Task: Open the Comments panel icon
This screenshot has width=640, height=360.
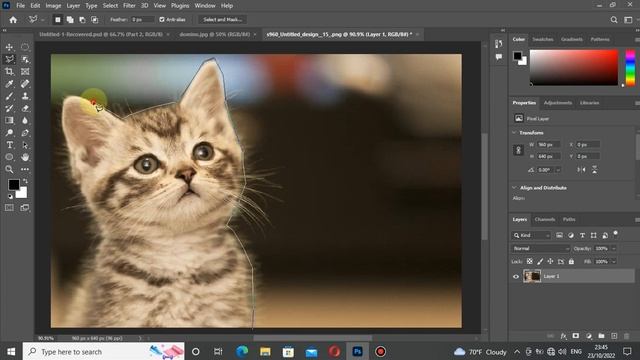Action: tap(498, 57)
